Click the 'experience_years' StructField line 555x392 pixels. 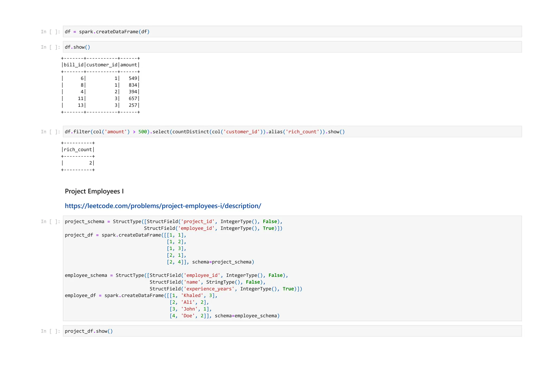(x=226, y=289)
